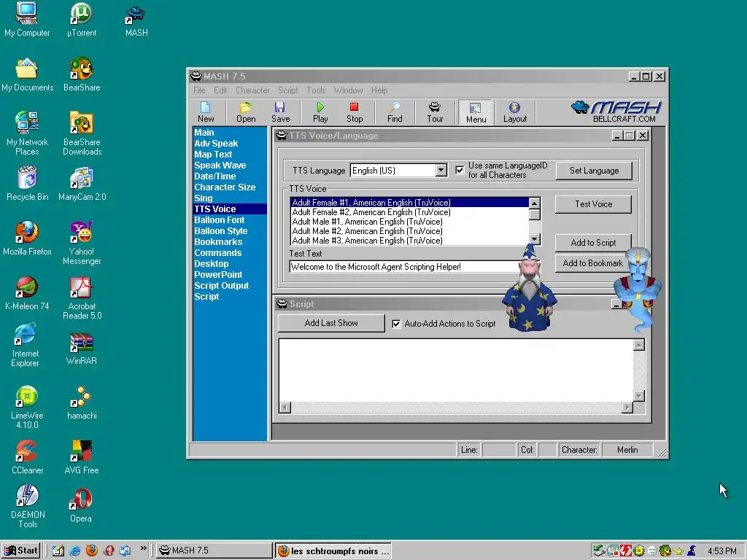Select the CCleaner desktop icon
The image size is (747, 560).
27,457
